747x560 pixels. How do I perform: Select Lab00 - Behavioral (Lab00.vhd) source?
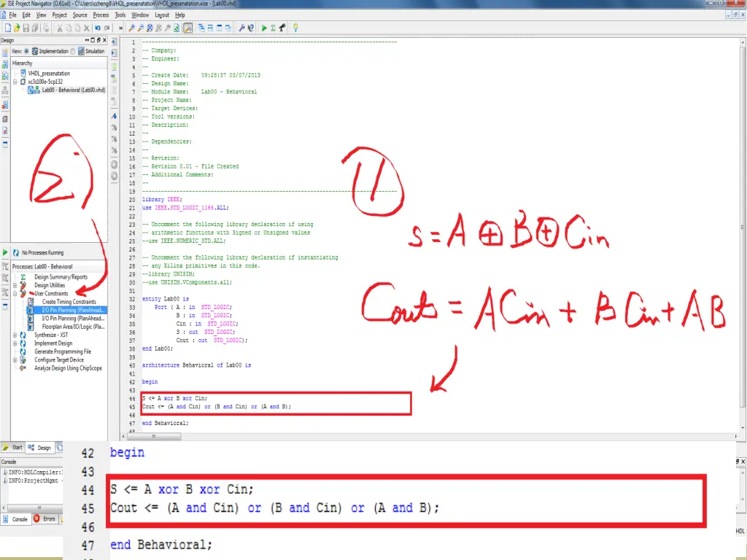[74, 90]
